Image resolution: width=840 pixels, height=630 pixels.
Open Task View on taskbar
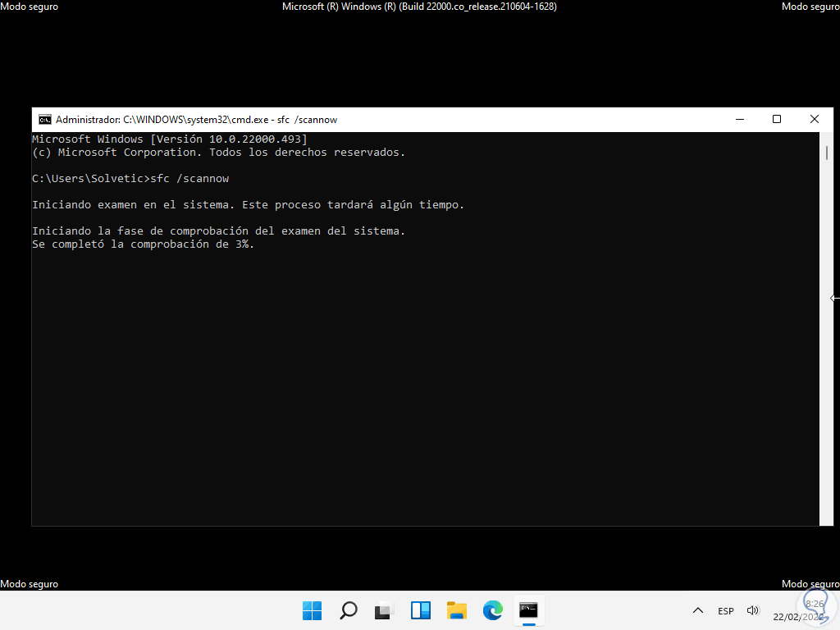click(x=384, y=610)
